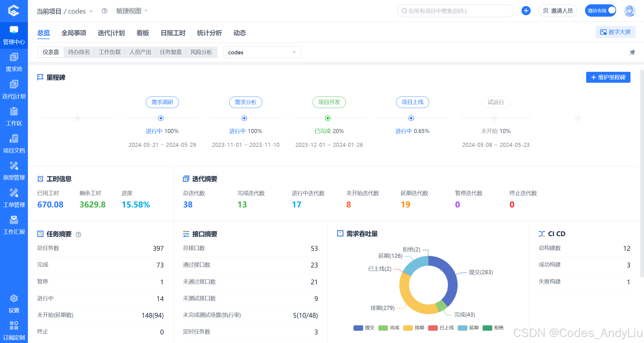Toggle the 排期 yellow legend swatch

pos(408,328)
